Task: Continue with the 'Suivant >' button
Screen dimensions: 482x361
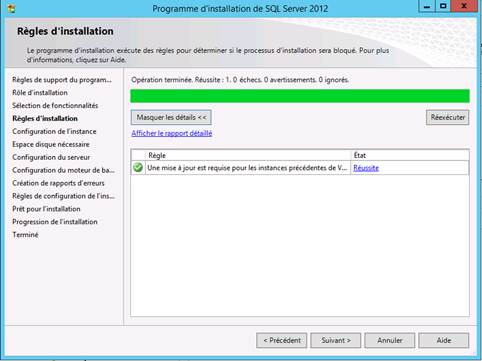Action: coord(336,340)
